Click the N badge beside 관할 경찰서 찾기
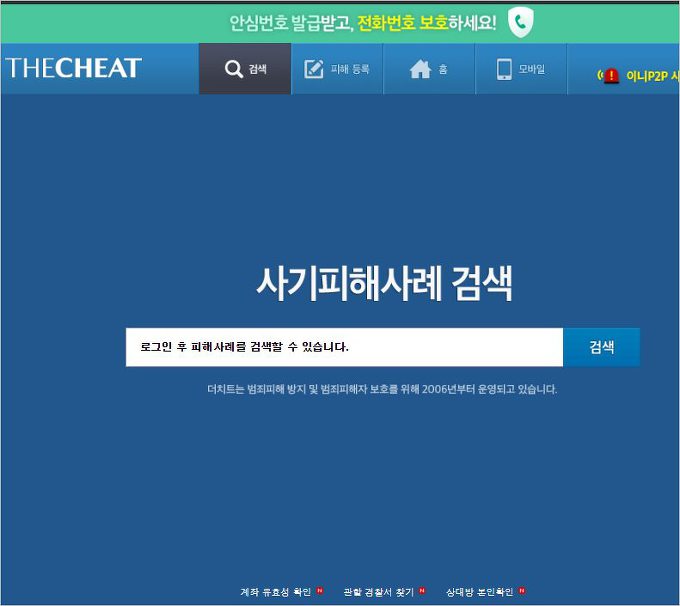The width and height of the screenshot is (680, 606). (422, 591)
